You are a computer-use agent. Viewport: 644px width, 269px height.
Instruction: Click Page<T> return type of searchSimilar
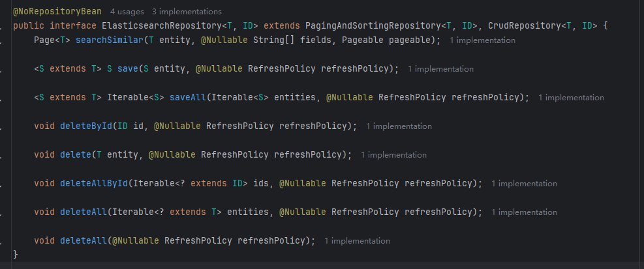point(52,40)
